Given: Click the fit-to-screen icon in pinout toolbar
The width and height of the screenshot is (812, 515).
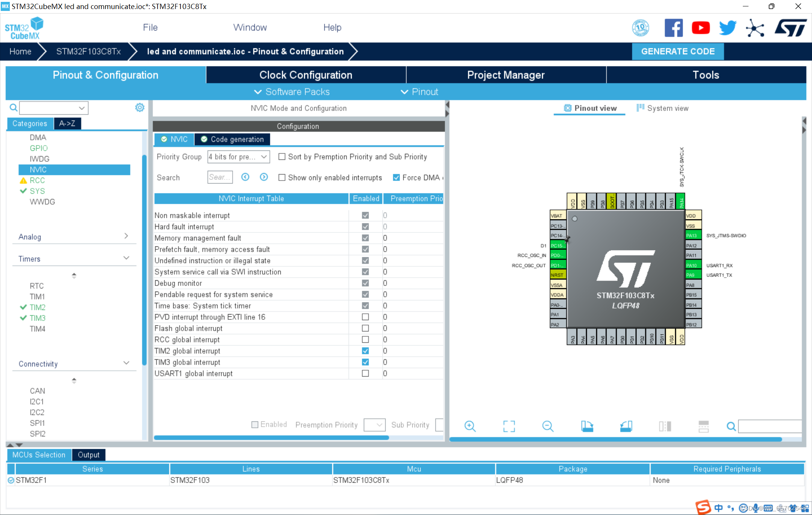Looking at the screenshot, I should click(x=509, y=426).
